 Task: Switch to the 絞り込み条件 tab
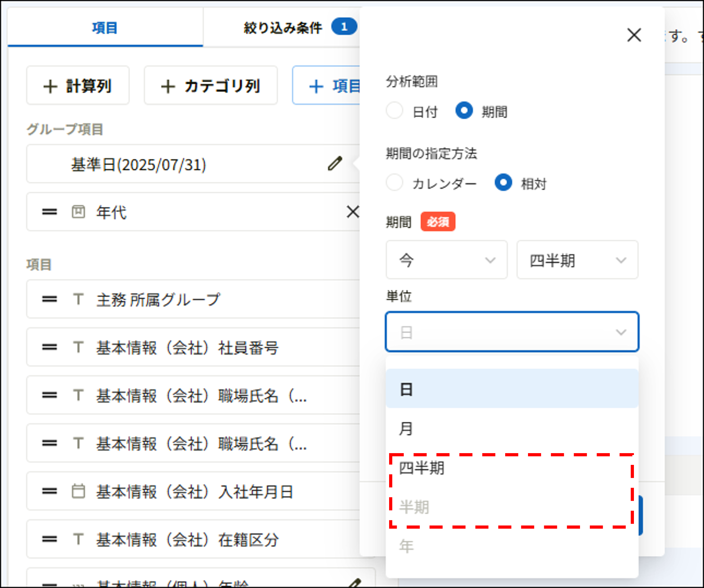point(283,27)
